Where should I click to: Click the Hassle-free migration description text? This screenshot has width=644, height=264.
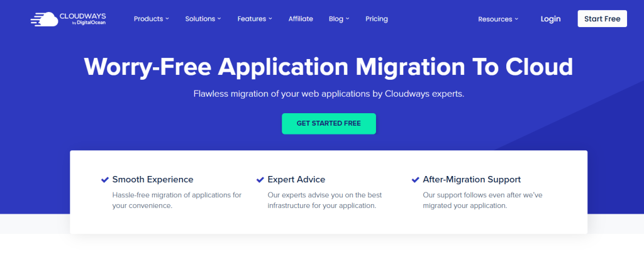177,201
